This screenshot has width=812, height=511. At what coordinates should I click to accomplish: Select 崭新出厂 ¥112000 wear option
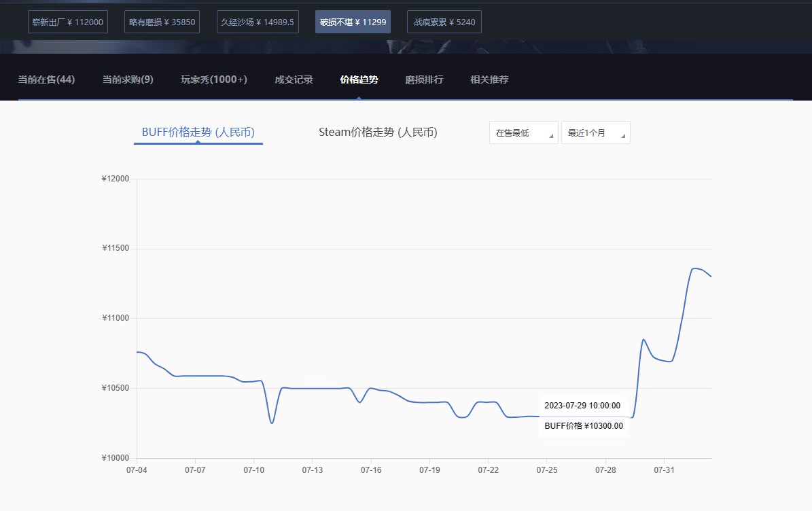[x=68, y=22]
